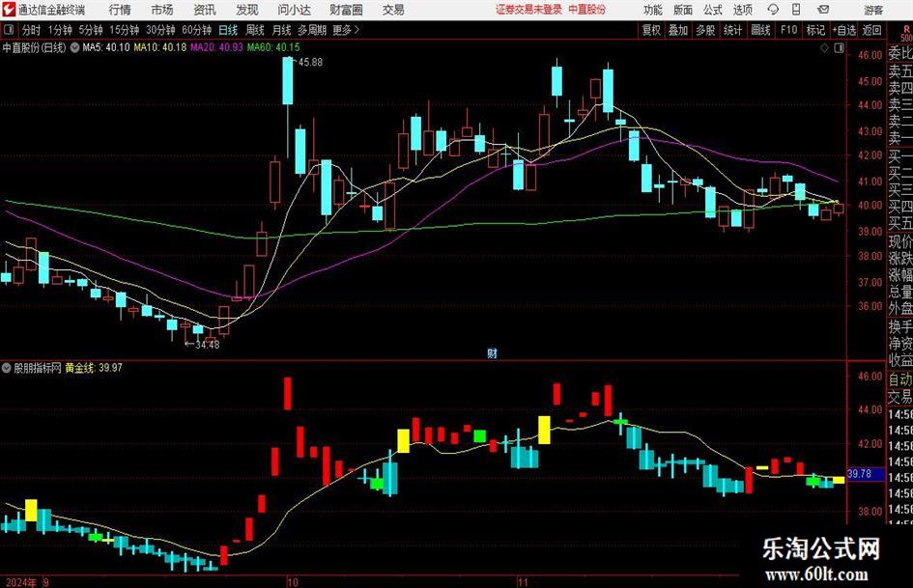
Task: Click the 通达信 red logo icon
Action: (x=9, y=10)
